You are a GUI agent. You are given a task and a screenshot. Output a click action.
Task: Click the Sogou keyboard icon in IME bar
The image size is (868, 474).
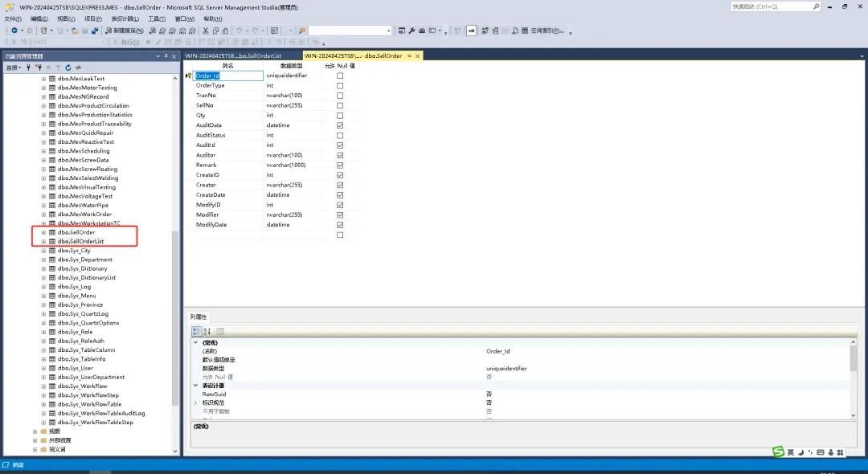[821, 452]
